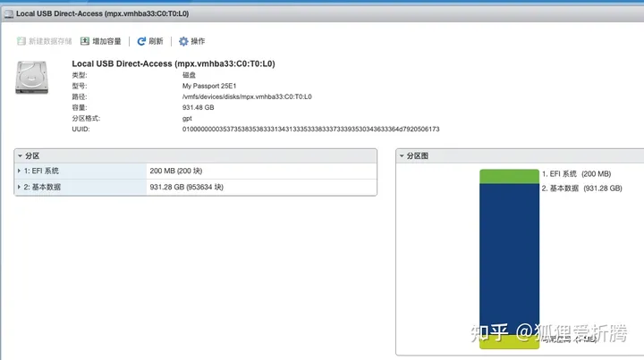Click the 操作 gear icon
Screen dimensions: 644x360
[183, 41]
